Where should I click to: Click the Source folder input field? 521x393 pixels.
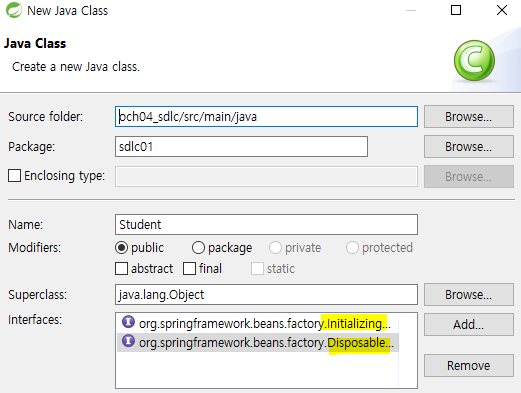(x=266, y=117)
